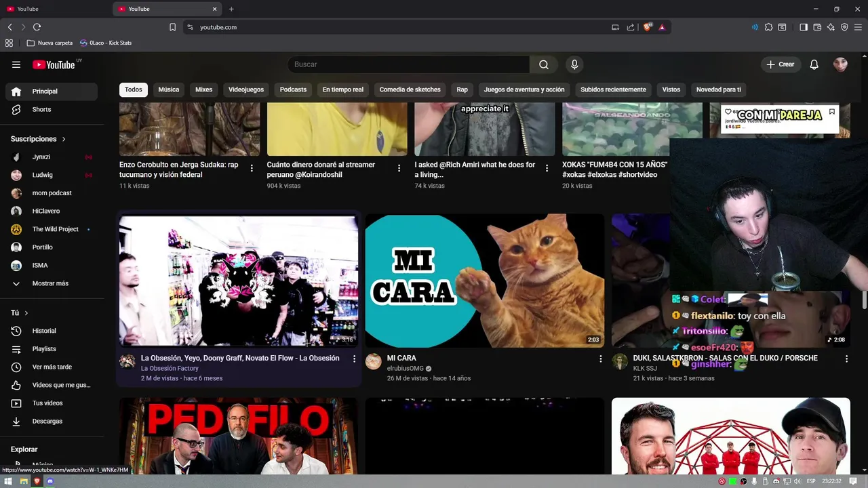Viewport: 868px width, 488px height.
Task: Select the Vistos filter chip
Action: coord(671,89)
